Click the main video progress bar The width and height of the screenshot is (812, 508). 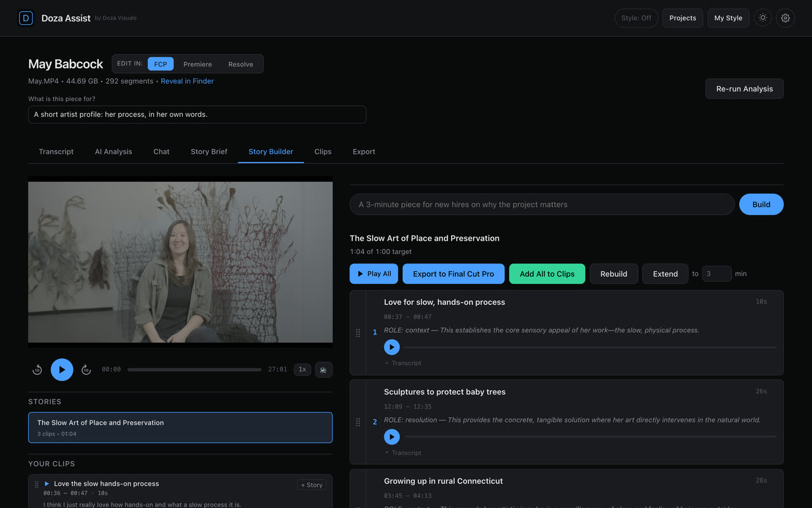click(194, 370)
